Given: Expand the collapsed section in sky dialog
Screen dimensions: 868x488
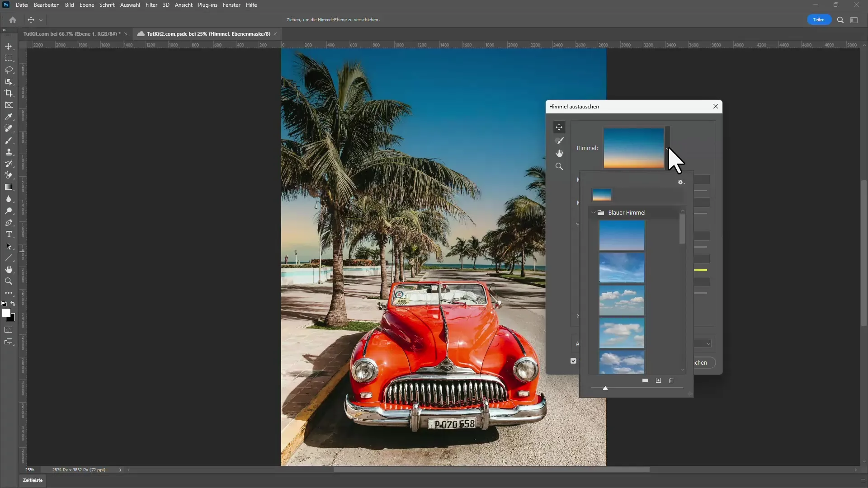Looking at the screenshot, I should pyautogui.click(x=577, y=316).
